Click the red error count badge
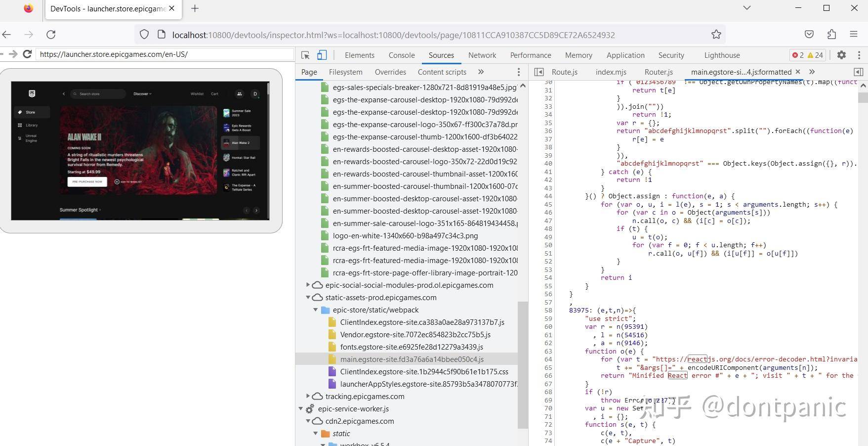The width and height of the screenshot is (868, 446). click(x=797, y=55)
